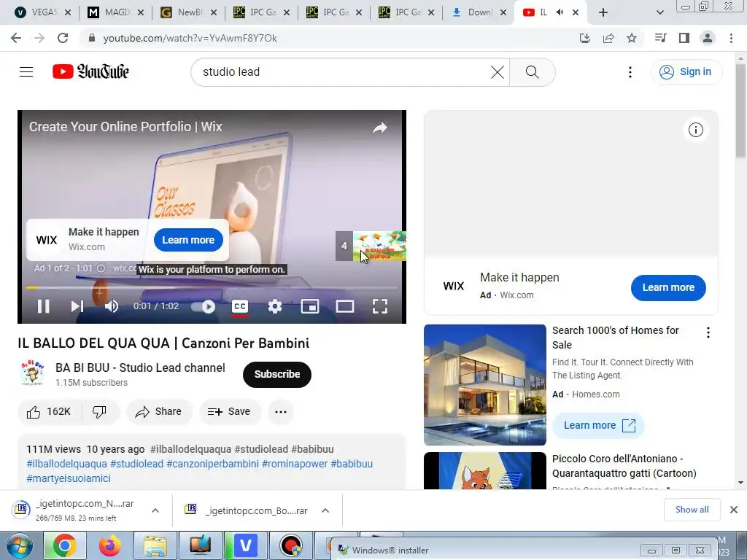Click the #rominapower hashtag

pyautogui.click(x=295, y=464)
